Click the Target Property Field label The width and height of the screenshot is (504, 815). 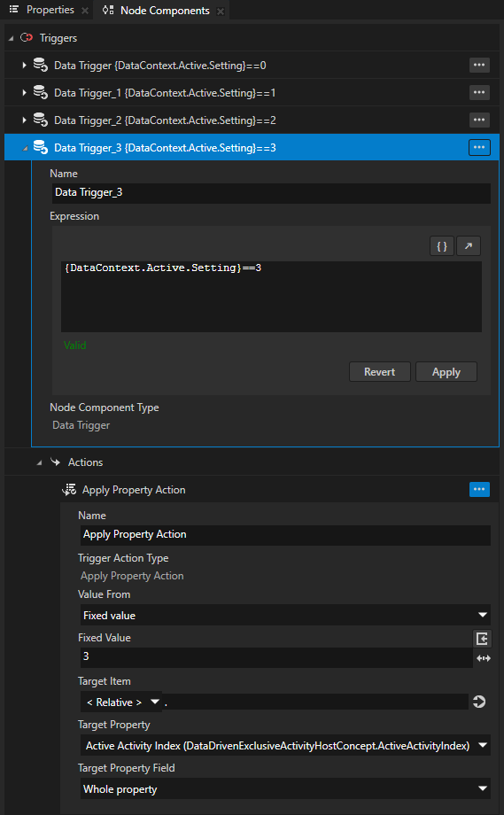127,768
